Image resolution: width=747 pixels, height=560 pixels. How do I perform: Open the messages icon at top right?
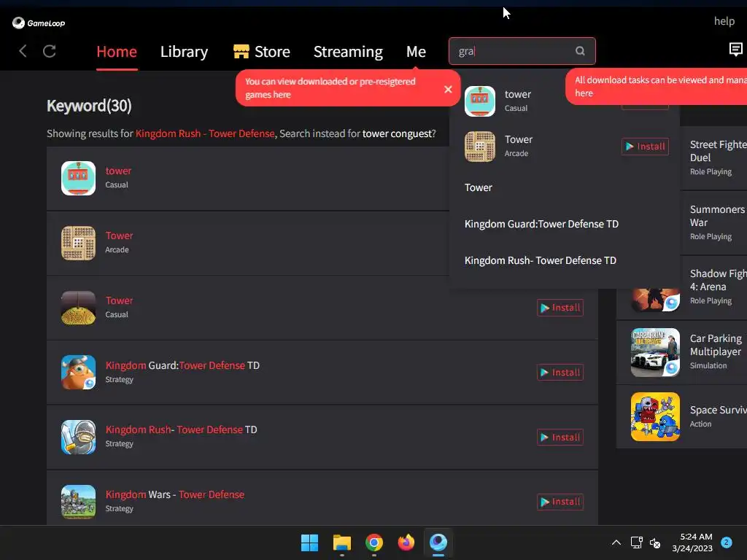[x=735, y=49]
